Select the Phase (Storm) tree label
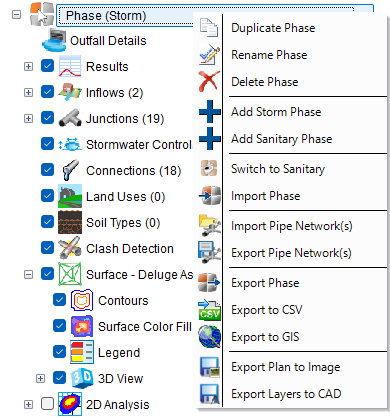 click(106, 16)
